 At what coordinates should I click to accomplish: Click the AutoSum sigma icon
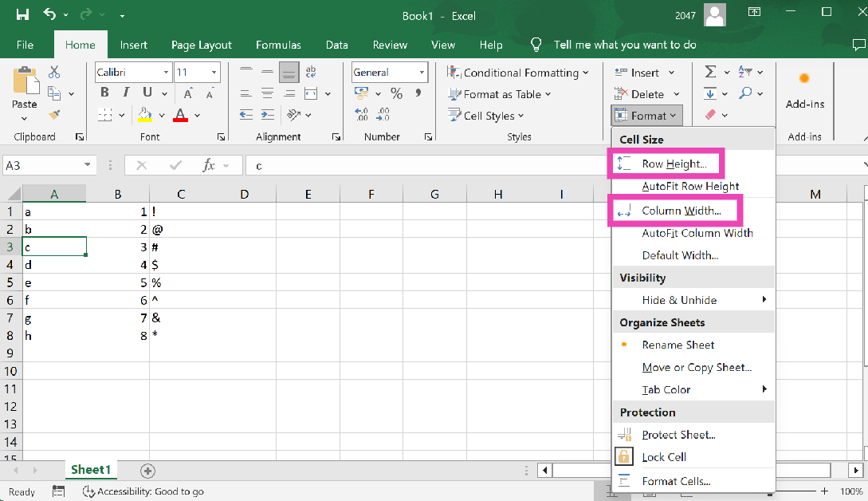coord(710,73)
